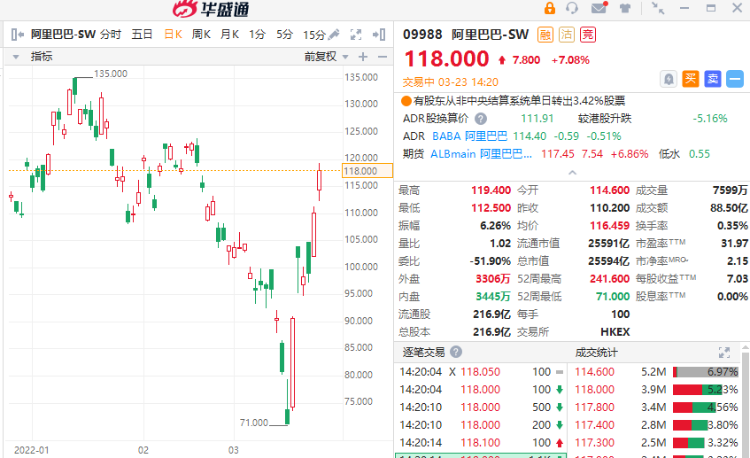Zoom out chart with minus icon
This screenshot has width=750, height=458.
click(382, 57)
